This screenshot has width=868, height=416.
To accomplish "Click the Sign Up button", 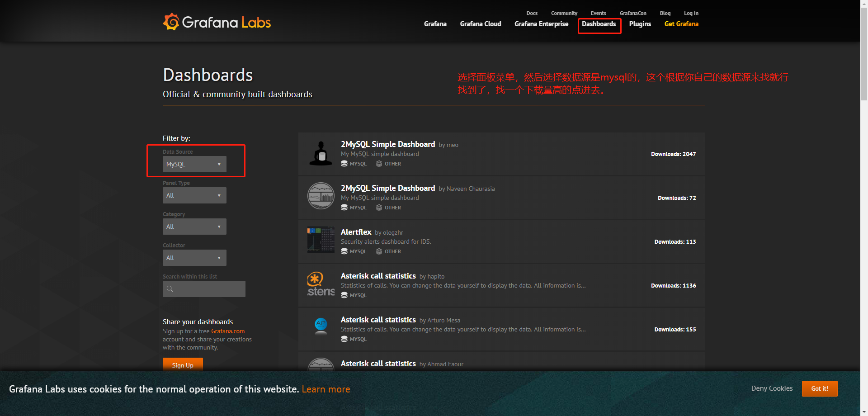I will [183, 364].
